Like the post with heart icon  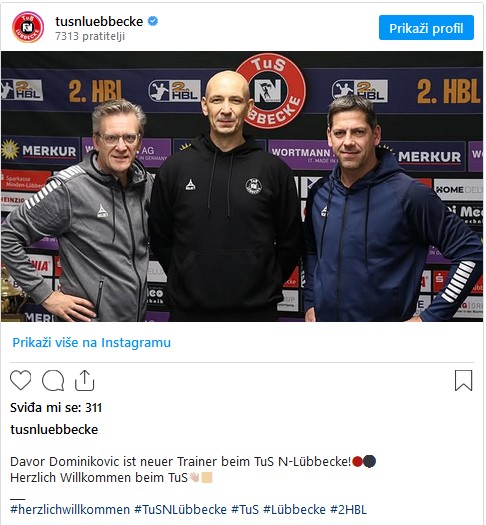pyautogui.click(x=20, y=380)
